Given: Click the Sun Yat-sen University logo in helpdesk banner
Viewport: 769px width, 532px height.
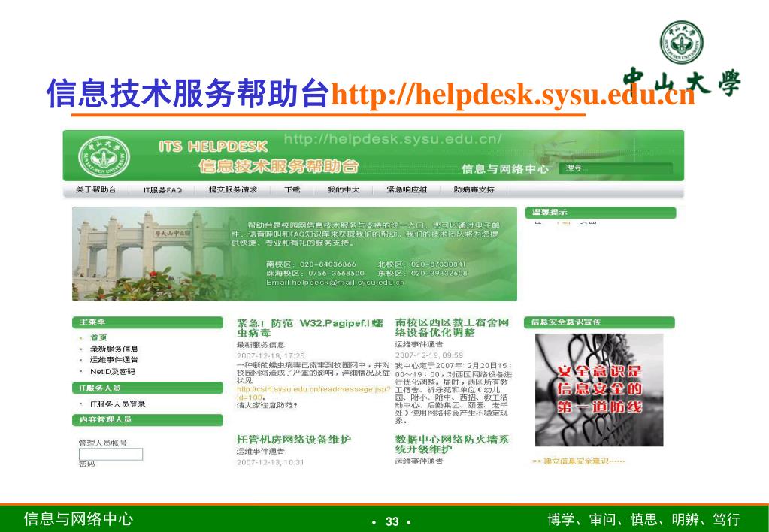Looking at the screenshot, I should click(x=104, y=156).
